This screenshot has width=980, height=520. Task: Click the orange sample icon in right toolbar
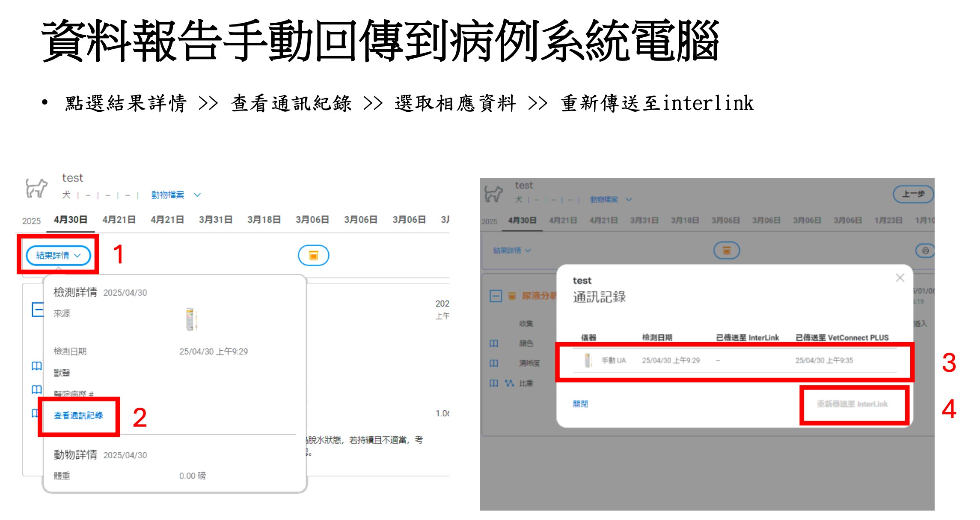[726, 251]
